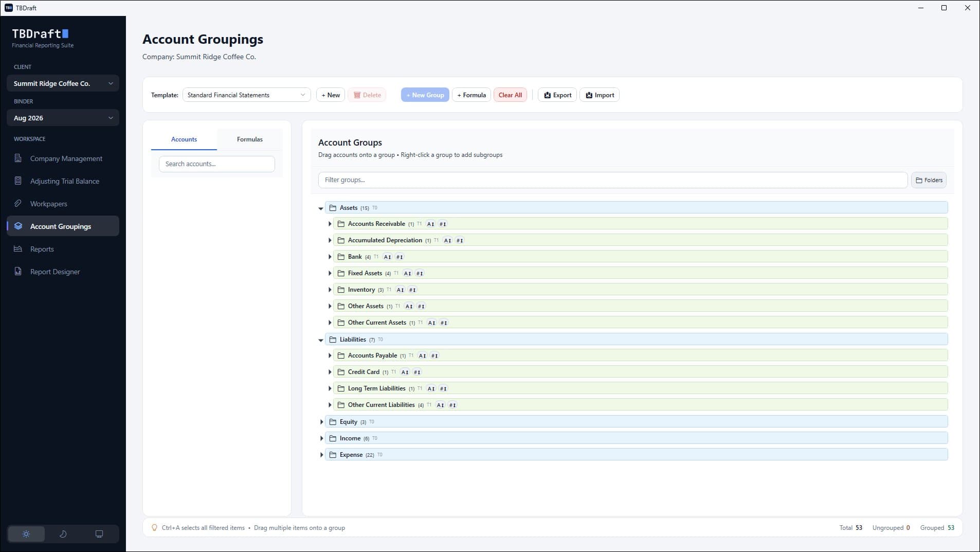
Task: Click the A-sort badge on Accounts Payable row
Action: [x=423, y=355]
